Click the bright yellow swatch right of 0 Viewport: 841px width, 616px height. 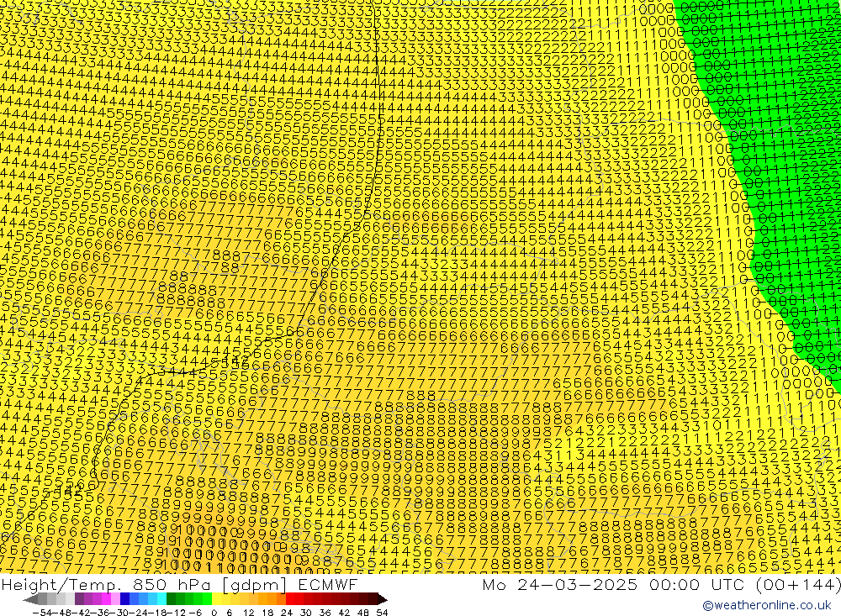[x=217, y=599]
